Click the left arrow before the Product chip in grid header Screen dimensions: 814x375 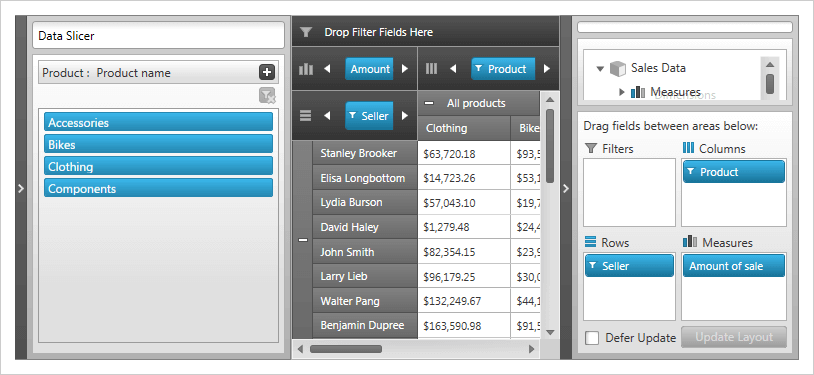tap(453, 69)
